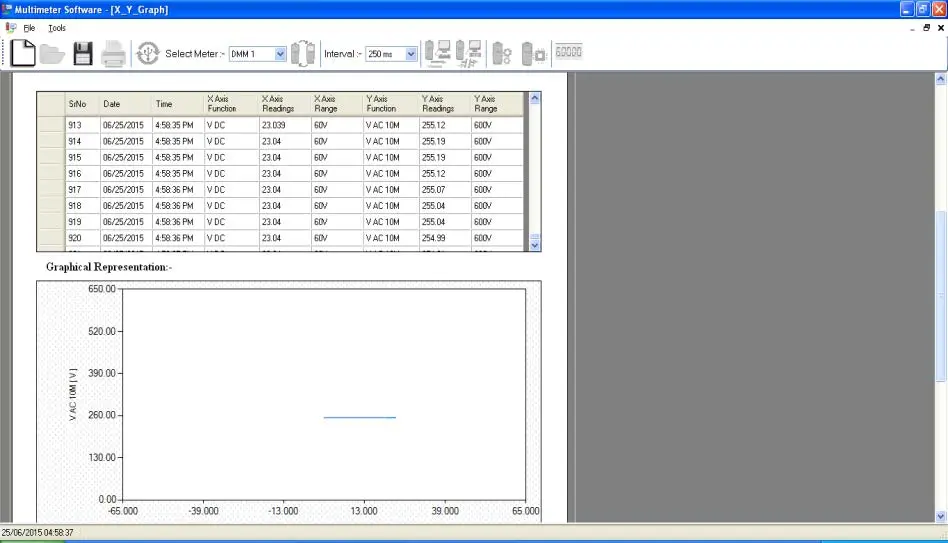Click the digital counter display icon
The image size is (948, 543).
tap(569, 52)
